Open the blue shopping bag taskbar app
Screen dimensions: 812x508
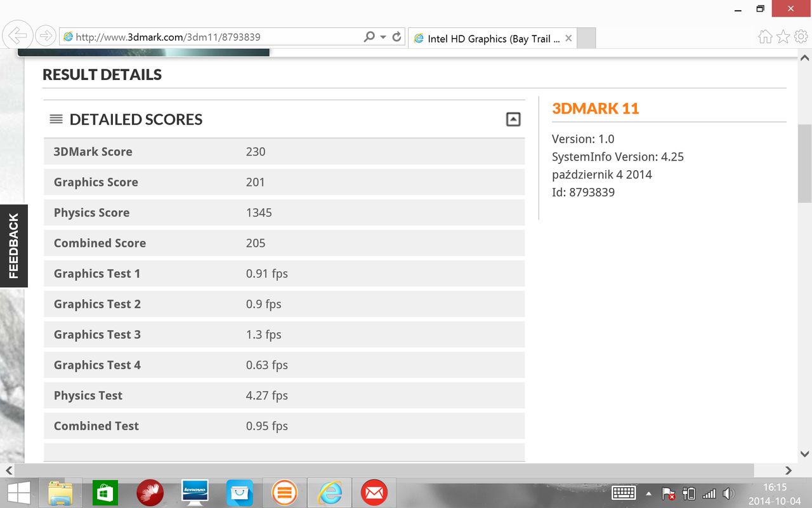240,493
